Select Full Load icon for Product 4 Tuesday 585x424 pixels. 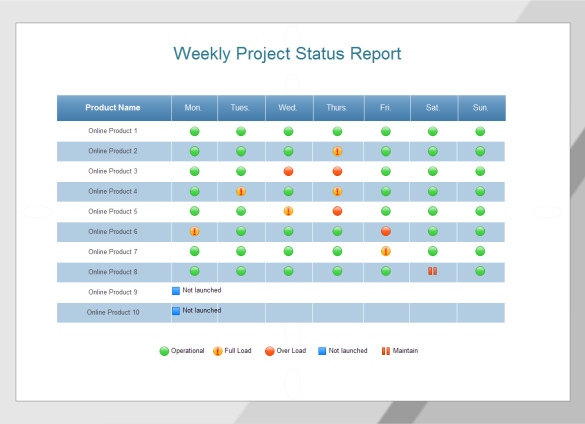pos(241,191)
